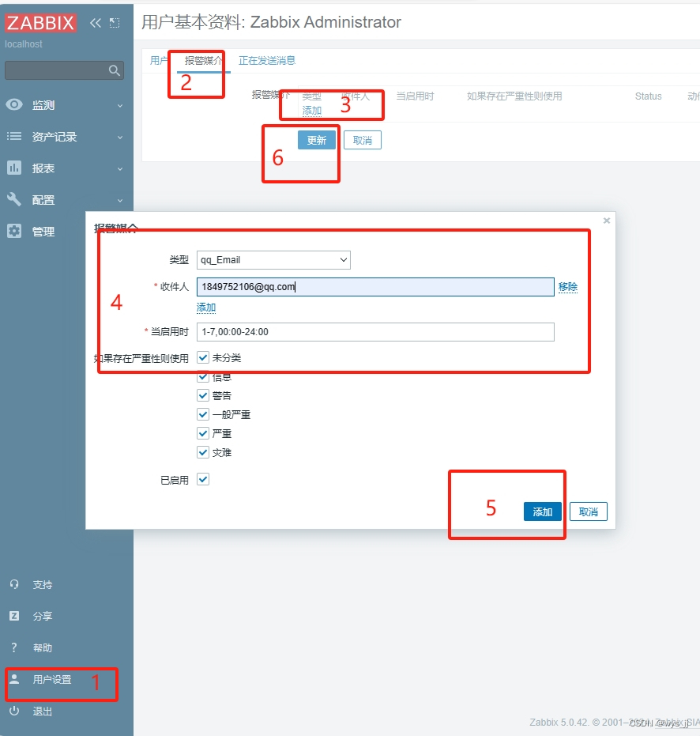
Task: Click the 资产记录 list icon
Action: (x=14, y=136)
